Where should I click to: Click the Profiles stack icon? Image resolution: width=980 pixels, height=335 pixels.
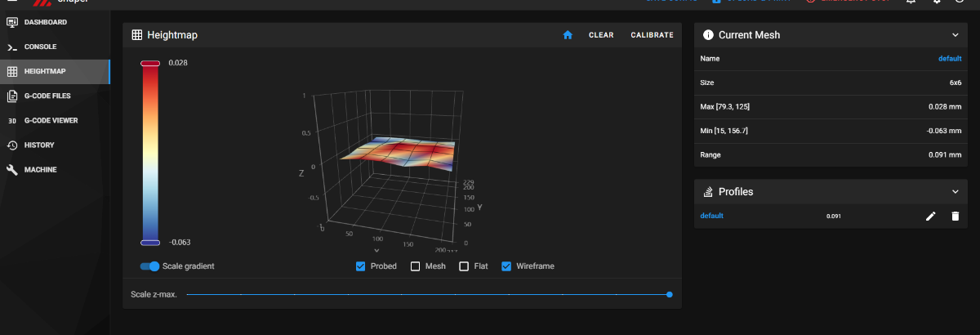coord(708,191)
